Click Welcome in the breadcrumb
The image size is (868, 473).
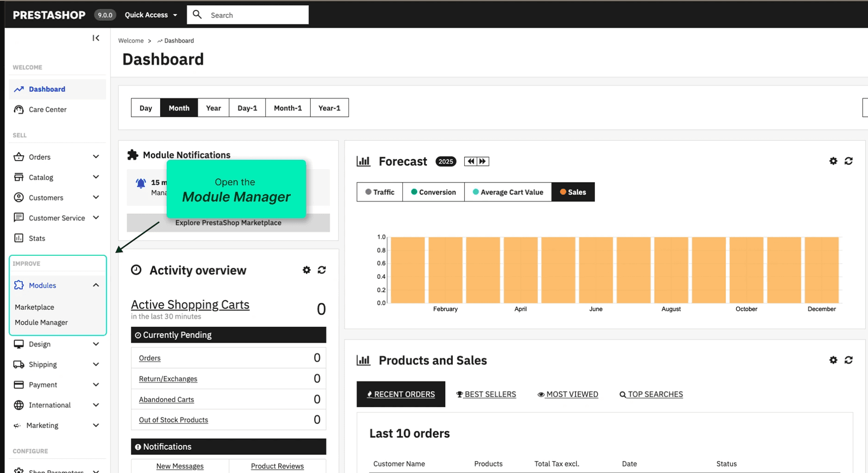pyautogui.click(x=131, y=41)
